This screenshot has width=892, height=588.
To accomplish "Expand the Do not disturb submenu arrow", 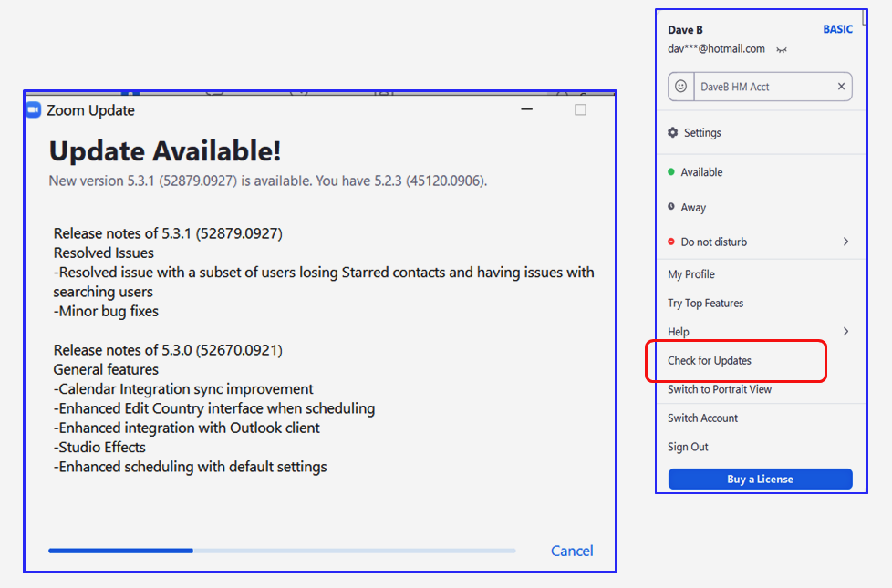I will point(845,242).
